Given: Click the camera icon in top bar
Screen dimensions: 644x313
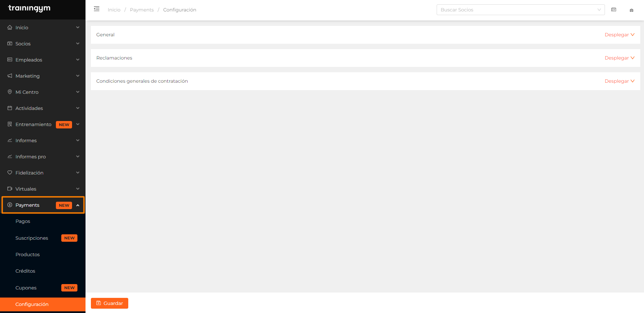Looking at the screenshot, I should click(632, 10).
